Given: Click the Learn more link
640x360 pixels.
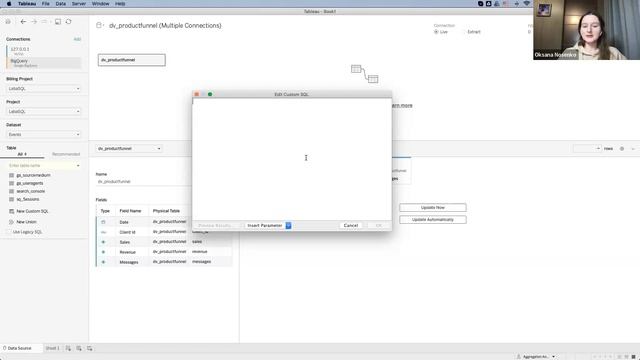Looking at the screenshot, I should pyautogui.click(x=402, y=105).
